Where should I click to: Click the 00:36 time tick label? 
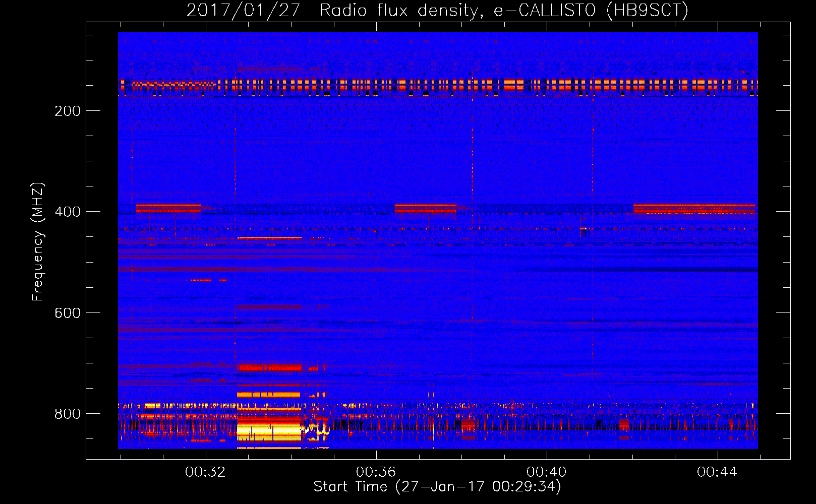(x=376, y=472)
